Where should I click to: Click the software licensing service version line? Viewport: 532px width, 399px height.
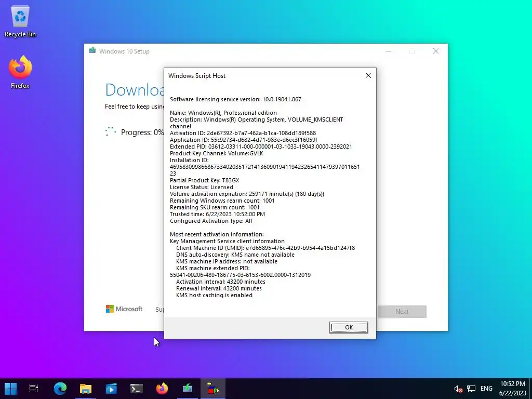pyautogui.click(x=235, y=99)
